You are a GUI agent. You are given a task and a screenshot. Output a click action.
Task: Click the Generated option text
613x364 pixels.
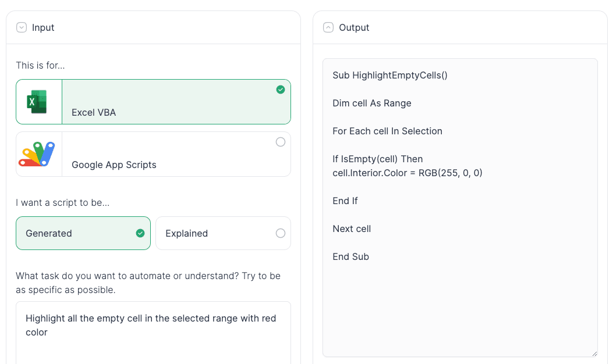(x=49, y=233)
